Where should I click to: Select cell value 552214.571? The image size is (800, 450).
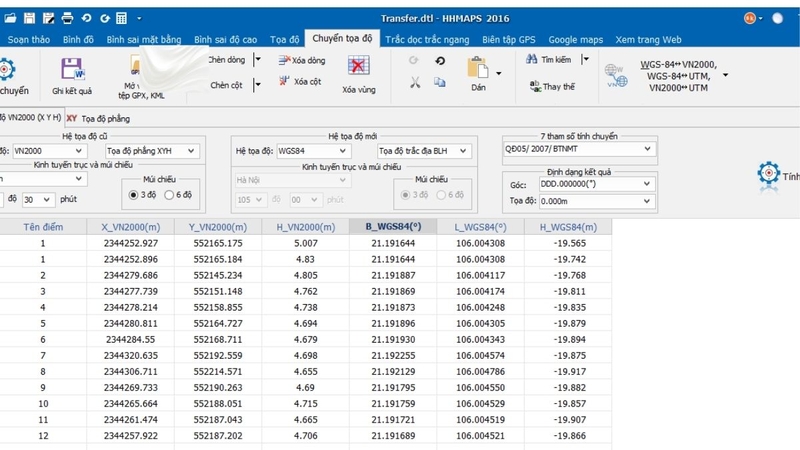tap(218, 371)
